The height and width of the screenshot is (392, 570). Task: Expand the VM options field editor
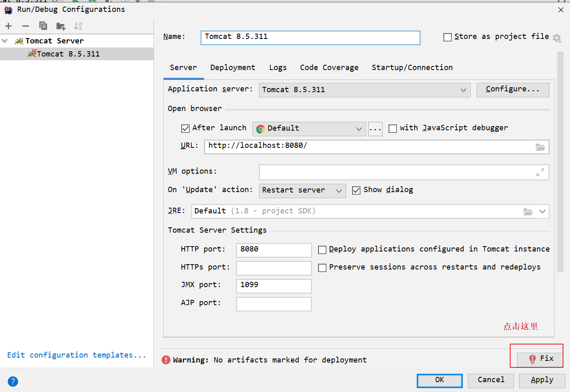click(540, 172)
